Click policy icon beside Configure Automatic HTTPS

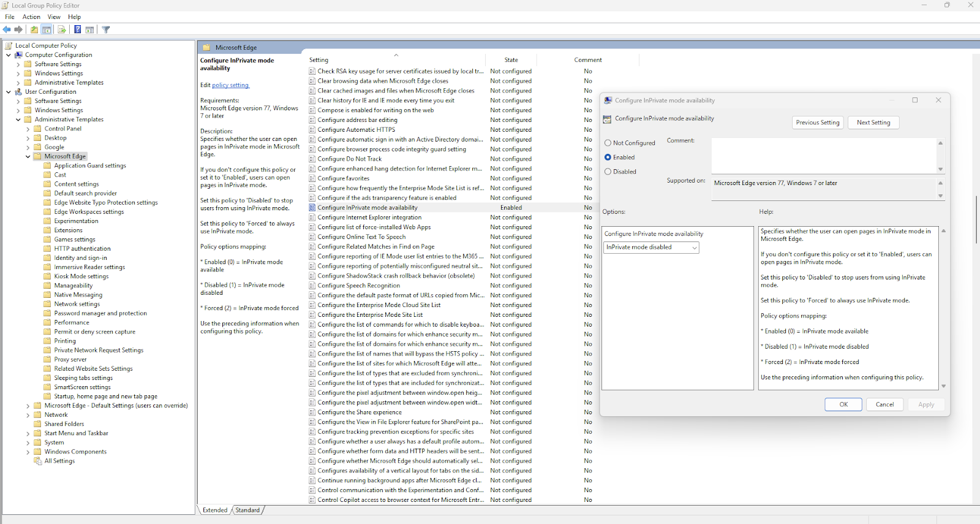[x=312, y=129]
